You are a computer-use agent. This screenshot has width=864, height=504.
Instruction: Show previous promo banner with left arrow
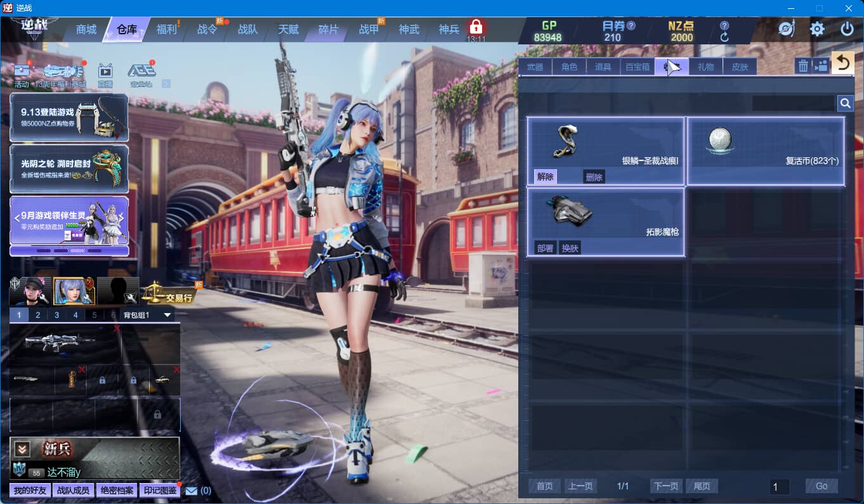(17, 218)
